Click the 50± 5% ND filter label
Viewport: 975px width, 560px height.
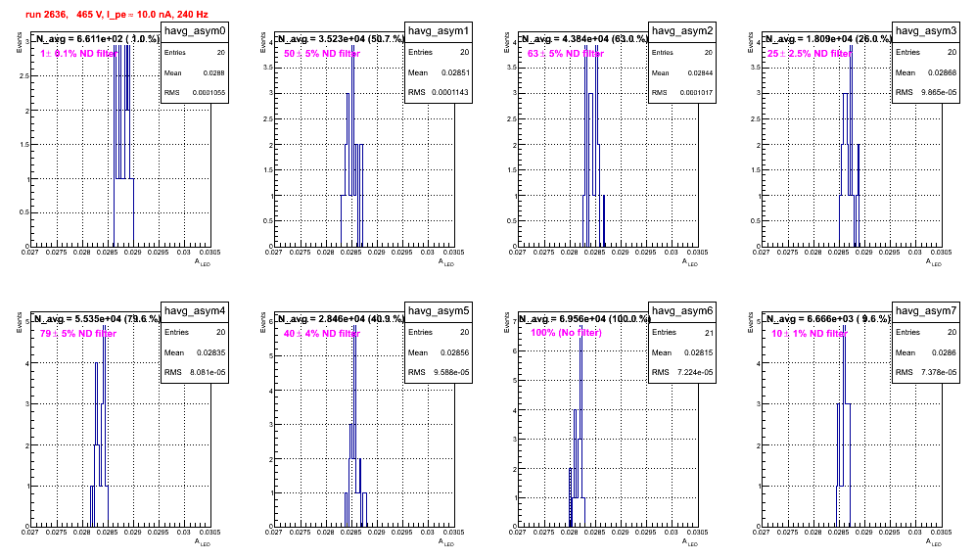(x=322, y=54)
